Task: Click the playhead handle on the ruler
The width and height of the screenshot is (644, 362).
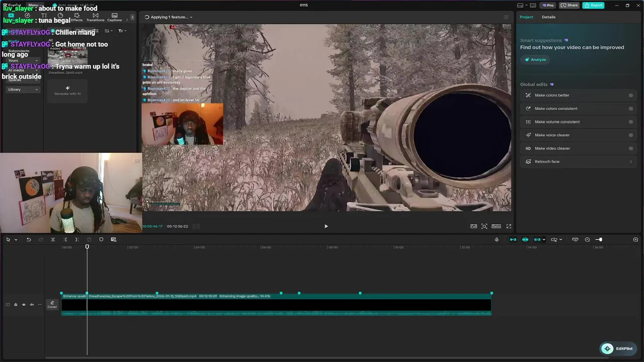Action: 87,246
